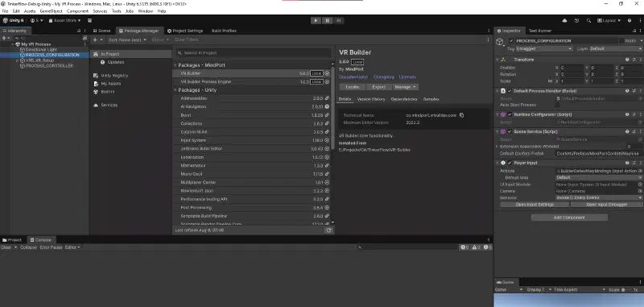Viewport: 644px width, 307px height.
Task: Click the console error count icon
Action: point(488,247)
